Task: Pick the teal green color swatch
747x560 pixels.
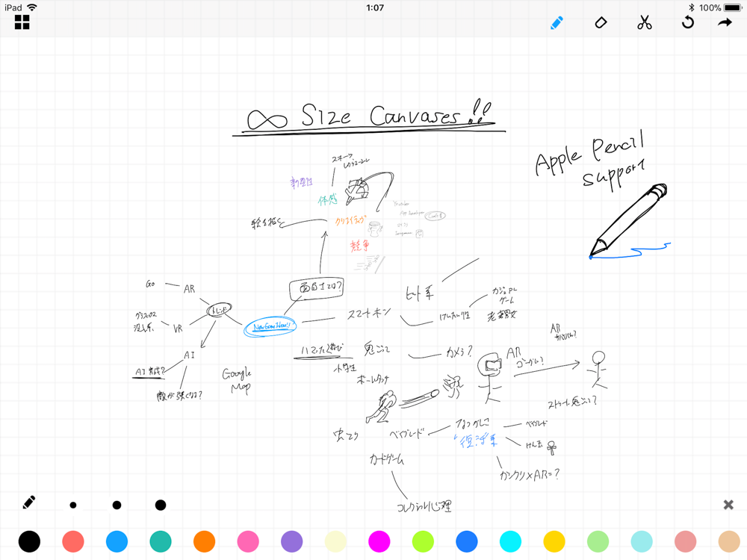Action: coord(161,541)
